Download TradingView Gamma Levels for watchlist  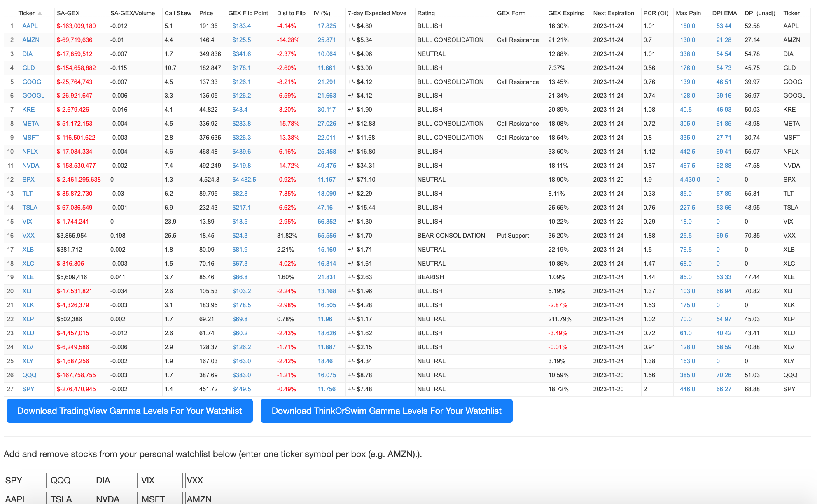pos(129,411)
